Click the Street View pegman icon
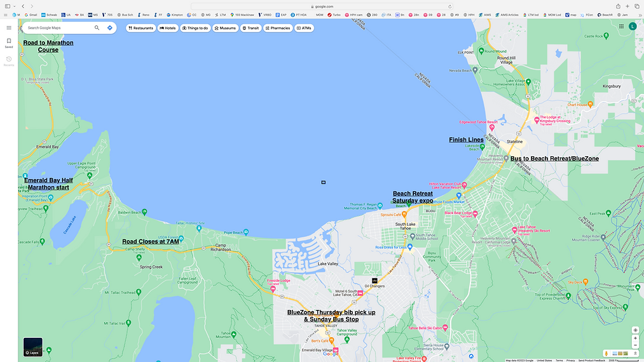This screenshot has height=362, width=644. [x=606, y=353]
